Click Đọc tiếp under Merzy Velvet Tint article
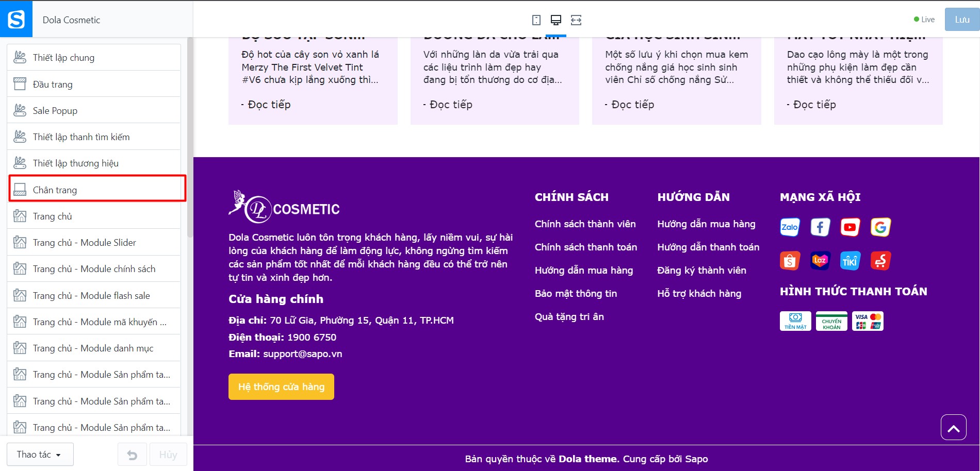The width and height of the screenshot is (980, 471). pyautogui.click(x=266, y=105)
